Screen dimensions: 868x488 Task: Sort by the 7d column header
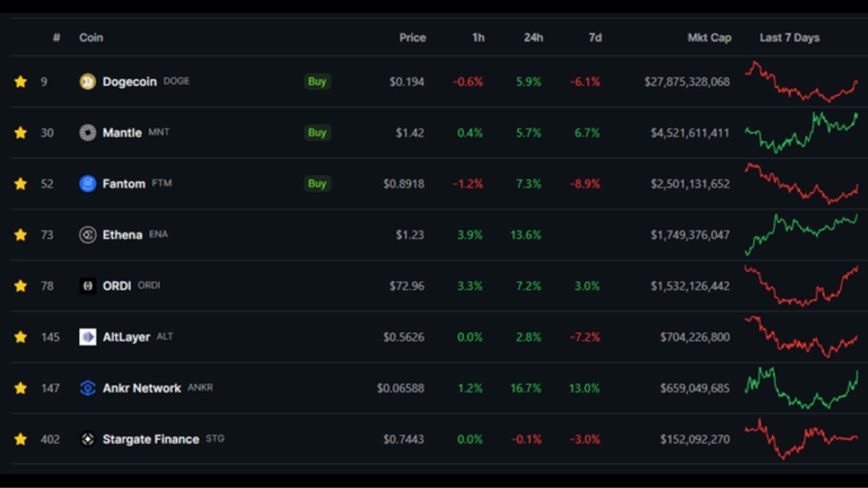point(595,38)
